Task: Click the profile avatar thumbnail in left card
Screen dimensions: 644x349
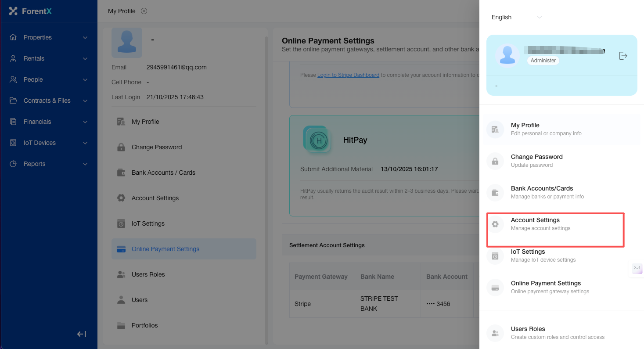Action: [x=127, y=43]
